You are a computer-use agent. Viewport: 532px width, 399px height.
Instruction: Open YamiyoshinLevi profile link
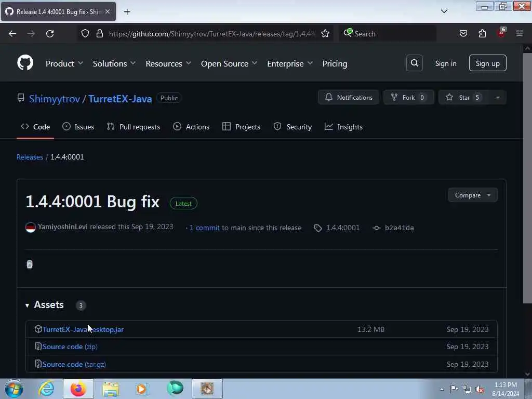click(x=62, y=227)
